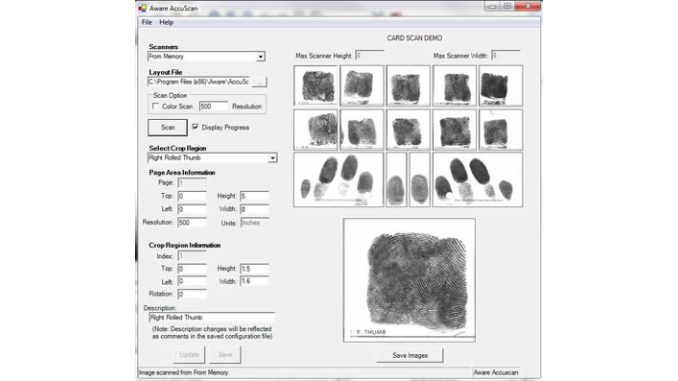The height and width of the screenshot is (381, 678).
Task: Select the left plain thumb thumbnail
Action: tap(397, 179)
